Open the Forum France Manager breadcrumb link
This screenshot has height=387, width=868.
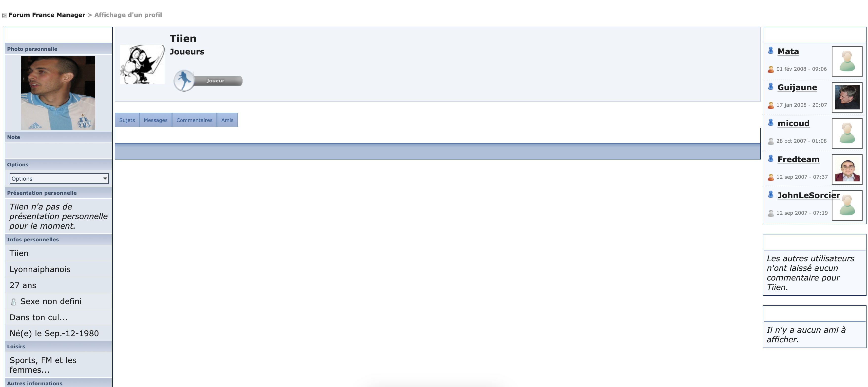pos(47,15)
